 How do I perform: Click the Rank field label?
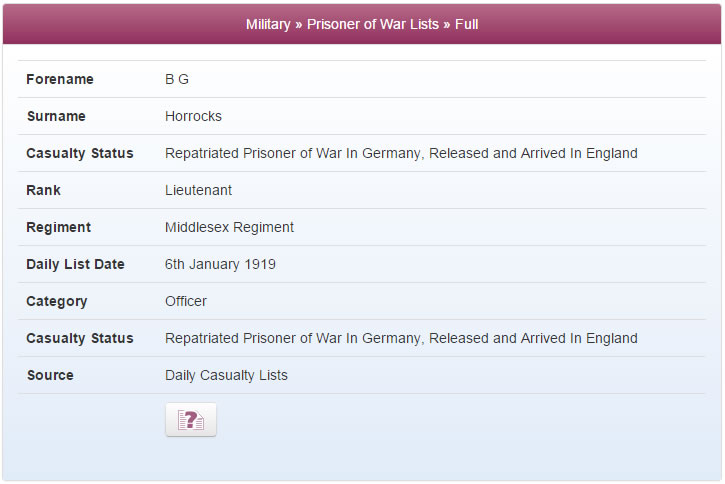(x=43, y=190)
